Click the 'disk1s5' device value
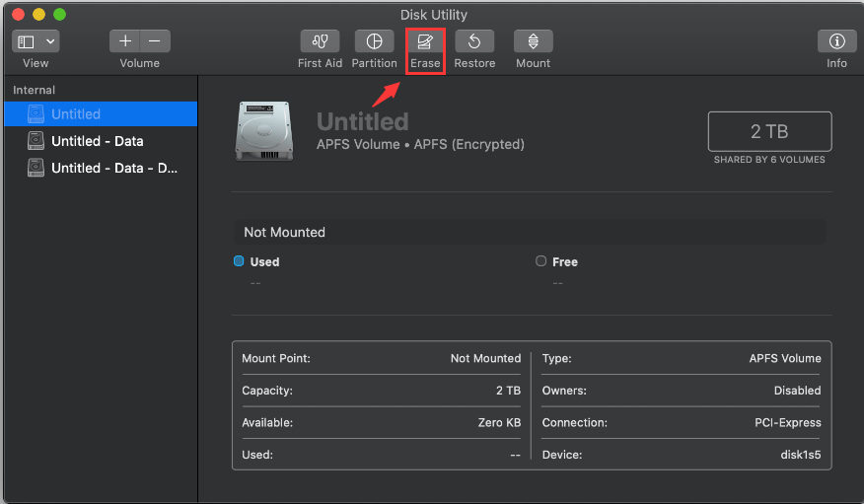 point(800,455)
